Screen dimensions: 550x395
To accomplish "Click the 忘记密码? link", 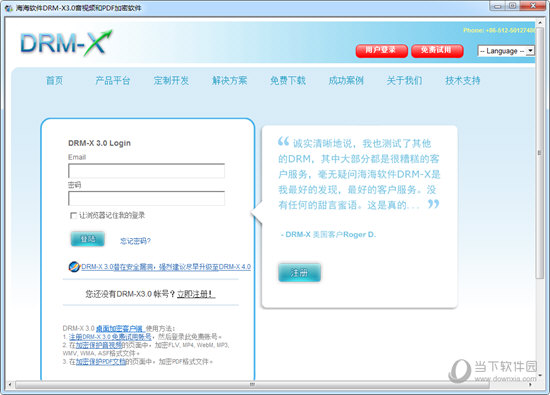I will pyautogui.click(x=135, y=241).
